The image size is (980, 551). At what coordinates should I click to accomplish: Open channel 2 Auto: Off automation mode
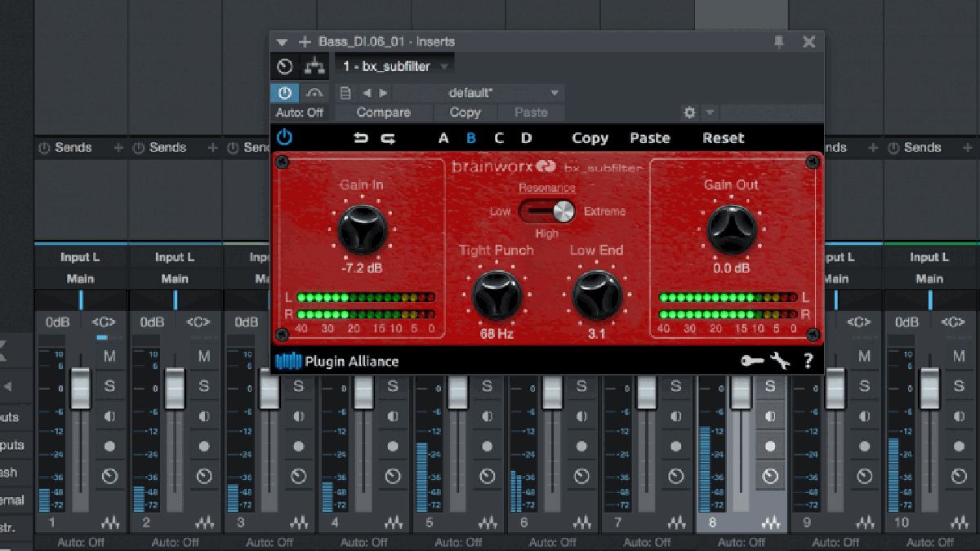coord(175,542)
